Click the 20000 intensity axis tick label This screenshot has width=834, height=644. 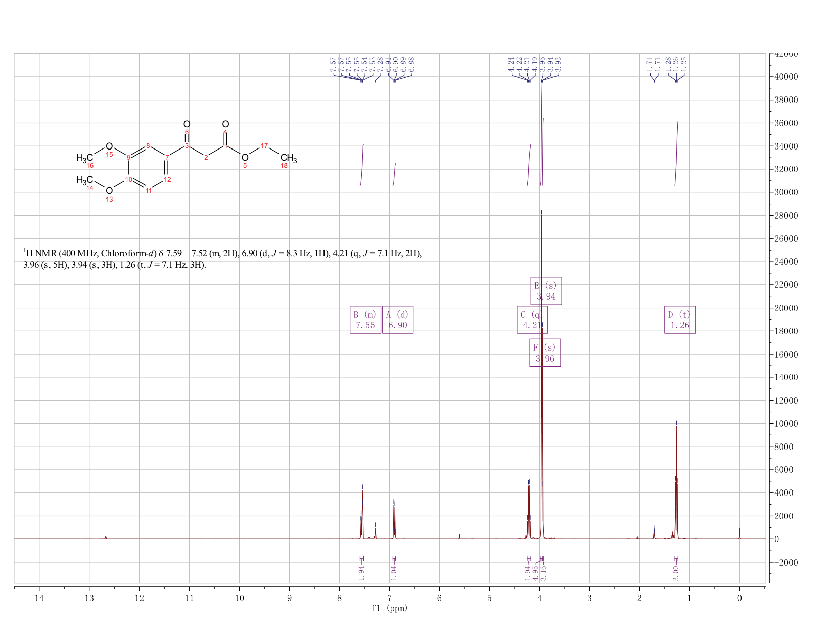click(x=786, y=308)
